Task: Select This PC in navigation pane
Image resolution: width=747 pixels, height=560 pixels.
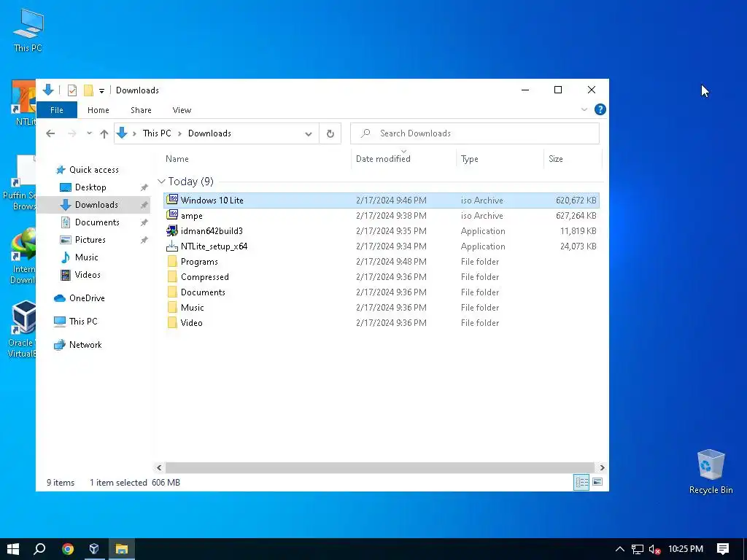Action: point(83,322)
